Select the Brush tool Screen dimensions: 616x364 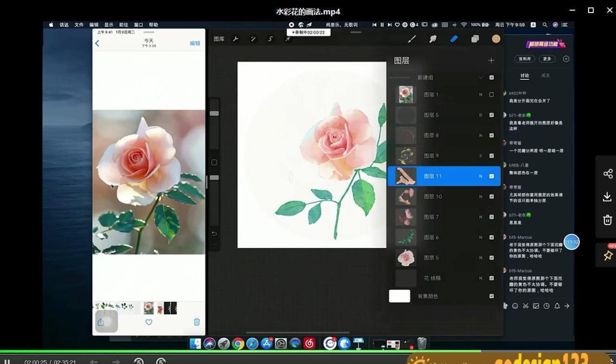412,38
